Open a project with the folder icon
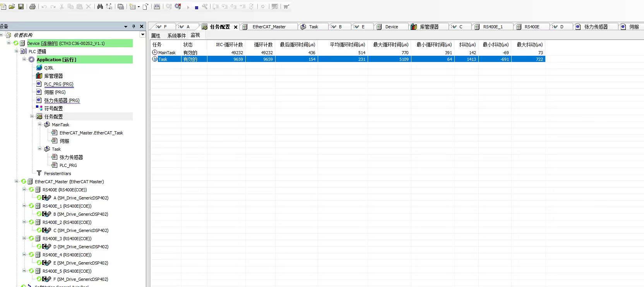Viewport: 644px width, 287px height. tap(12, 7)
